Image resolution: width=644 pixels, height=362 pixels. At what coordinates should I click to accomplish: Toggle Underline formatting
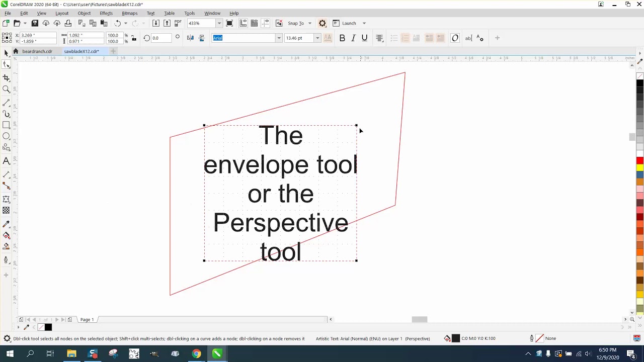365,38
